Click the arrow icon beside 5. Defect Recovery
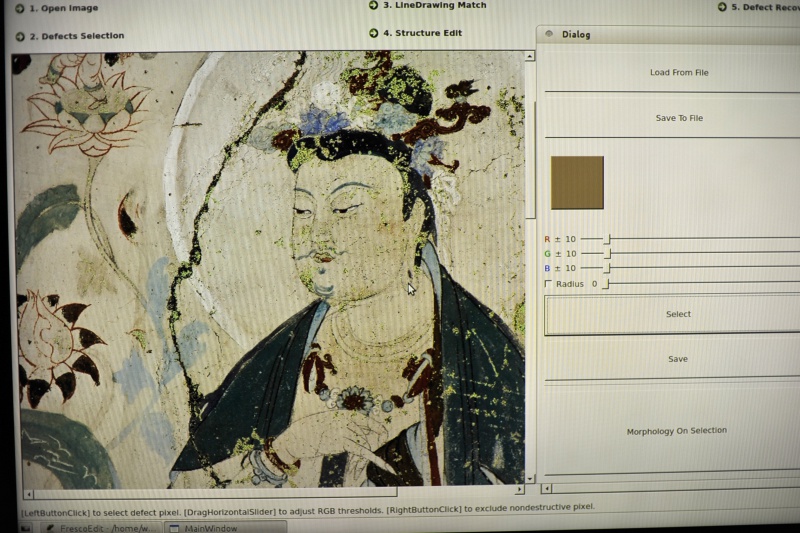Screen dimensions: 800x533 pos(722,7)
